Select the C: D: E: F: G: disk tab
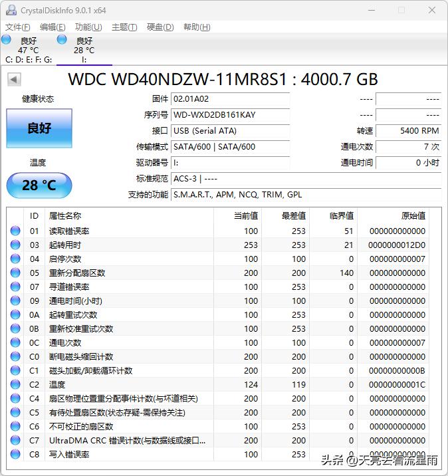 tap(29, 50)
